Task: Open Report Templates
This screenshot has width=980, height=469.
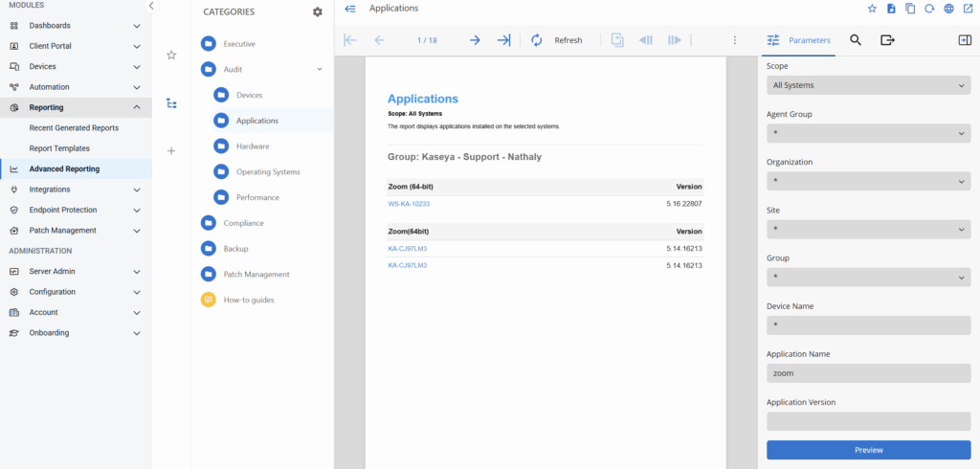Action: pos(59,148)
